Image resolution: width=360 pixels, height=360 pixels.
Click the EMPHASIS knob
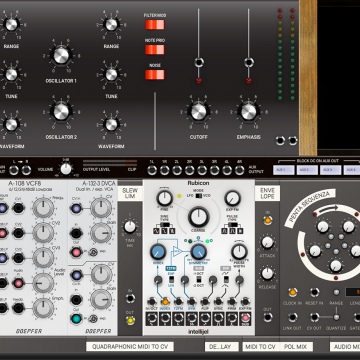248,111
